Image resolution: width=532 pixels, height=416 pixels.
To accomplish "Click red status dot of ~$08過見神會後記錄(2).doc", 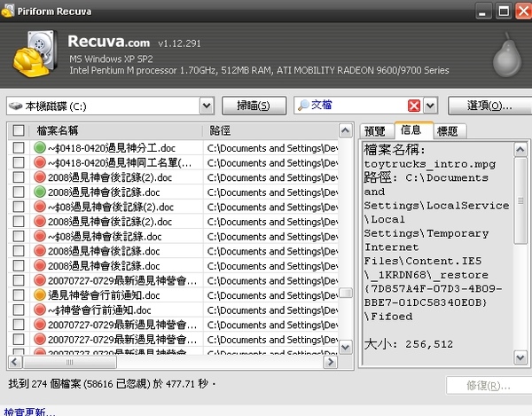I will click(40, 207).
